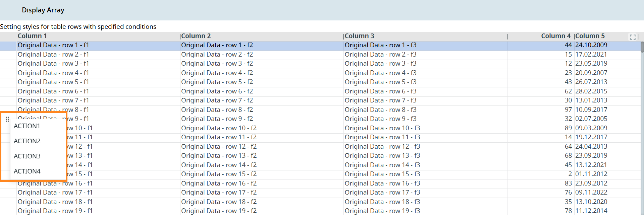Click the Column 2 header
644x217 pixels.
196,36
